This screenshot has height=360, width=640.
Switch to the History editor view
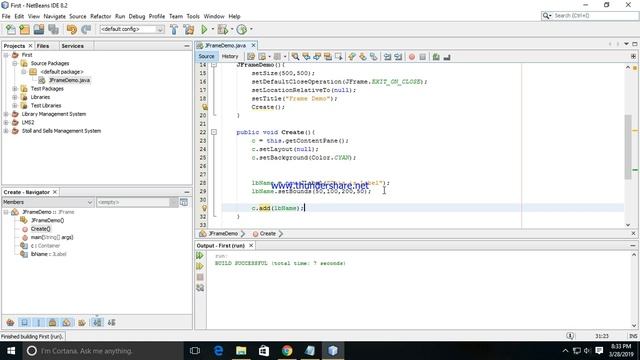[x=230, y=56]
